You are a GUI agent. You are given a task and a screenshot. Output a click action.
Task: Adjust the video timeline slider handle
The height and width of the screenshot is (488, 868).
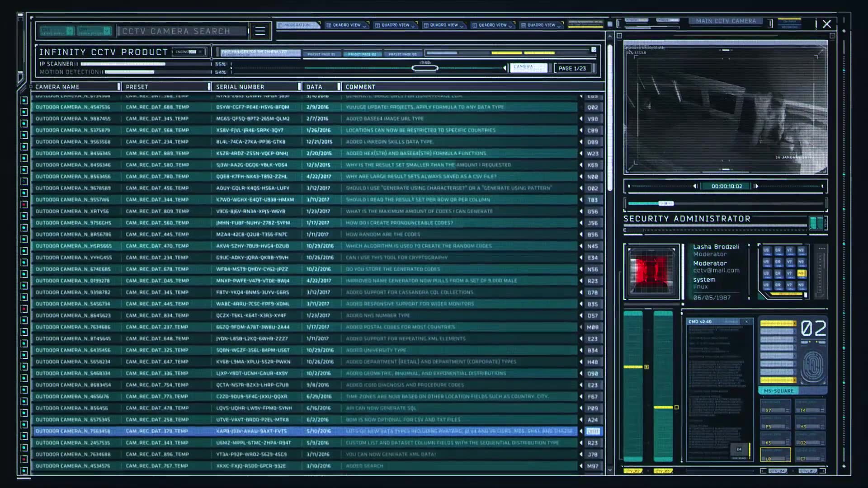coord(666,204)
